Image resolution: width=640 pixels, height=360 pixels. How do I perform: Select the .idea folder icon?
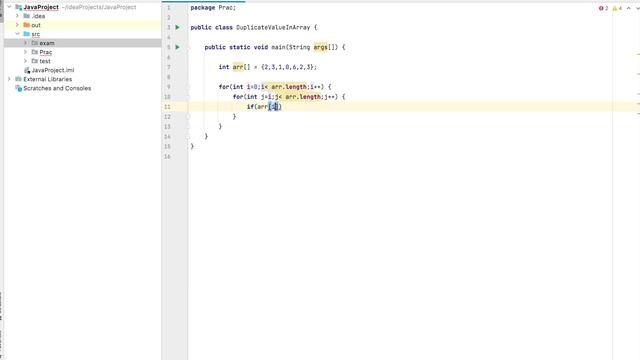point(27,16)
